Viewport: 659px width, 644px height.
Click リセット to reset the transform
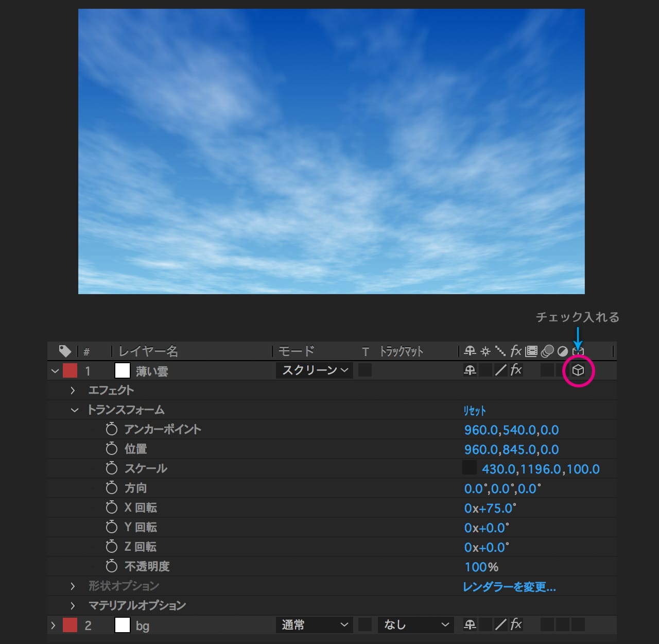coord(474,411)
